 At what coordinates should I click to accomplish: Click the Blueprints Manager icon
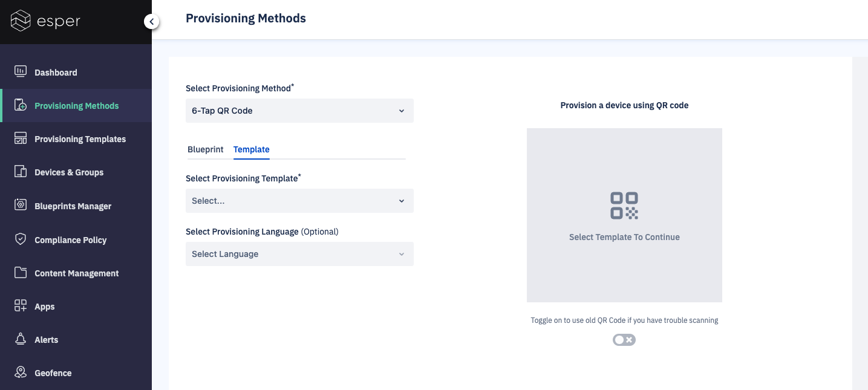20,206
